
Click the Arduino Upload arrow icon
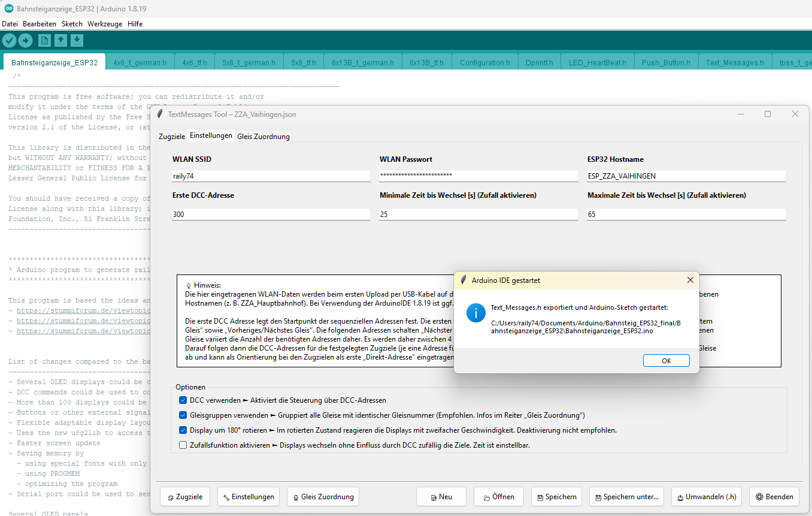tap(25, 40)
